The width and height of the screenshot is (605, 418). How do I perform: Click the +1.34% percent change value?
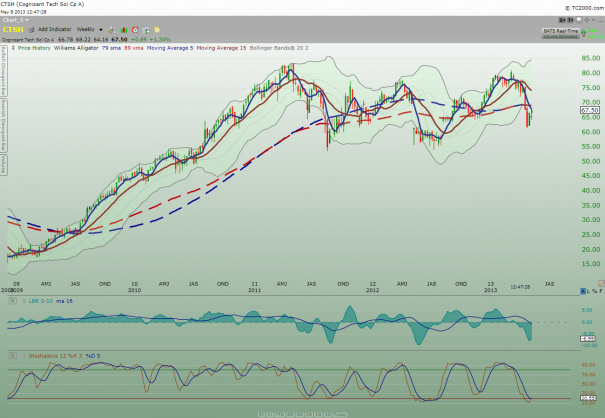point(160,39)
